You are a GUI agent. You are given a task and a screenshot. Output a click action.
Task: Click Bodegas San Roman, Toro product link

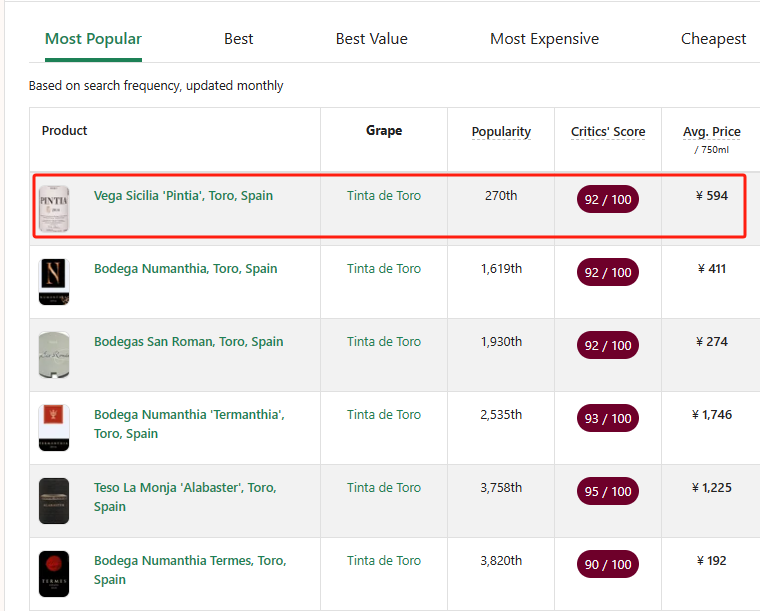pyautogui.click(x=188, y=342)
